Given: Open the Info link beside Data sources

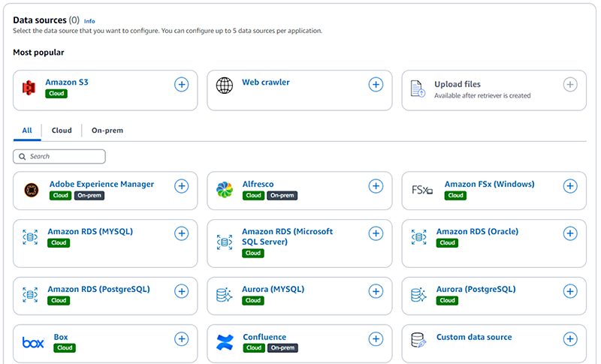Looking at the screenshot, I should (x=89, y=22).
